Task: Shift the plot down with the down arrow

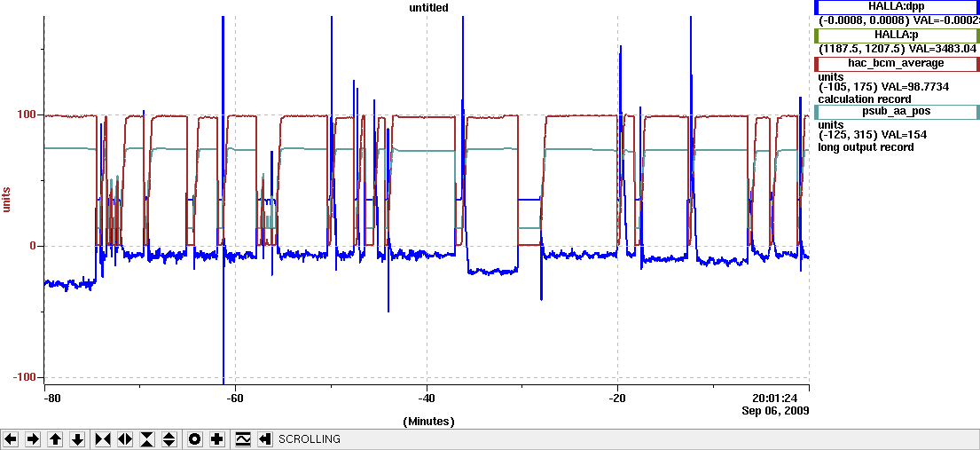Action: [77, 439]
